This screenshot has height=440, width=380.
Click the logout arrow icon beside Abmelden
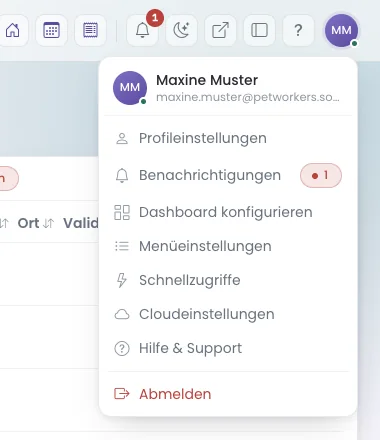coord(122,394)
